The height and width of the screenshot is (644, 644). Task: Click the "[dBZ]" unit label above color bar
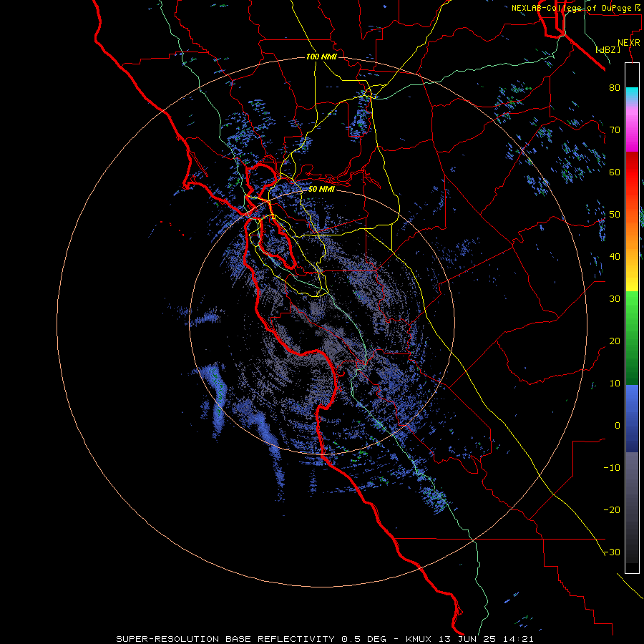(608, 50)
